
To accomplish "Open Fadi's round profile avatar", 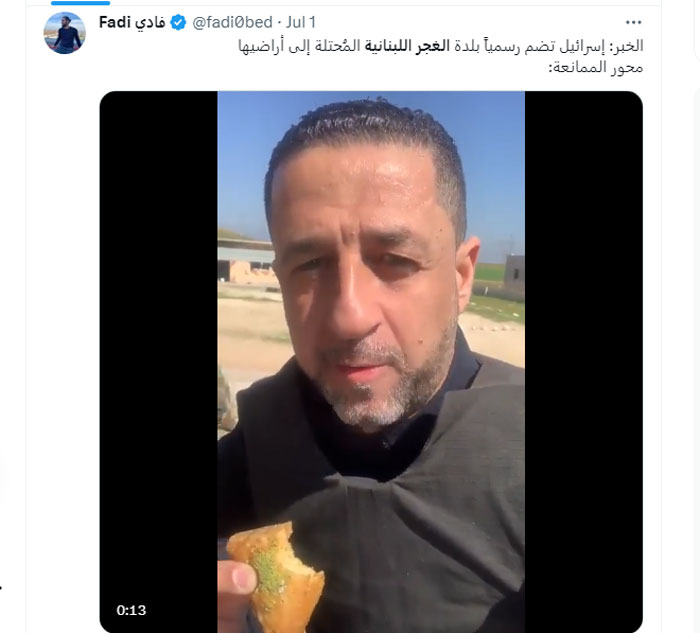I will tap(64, 33).
